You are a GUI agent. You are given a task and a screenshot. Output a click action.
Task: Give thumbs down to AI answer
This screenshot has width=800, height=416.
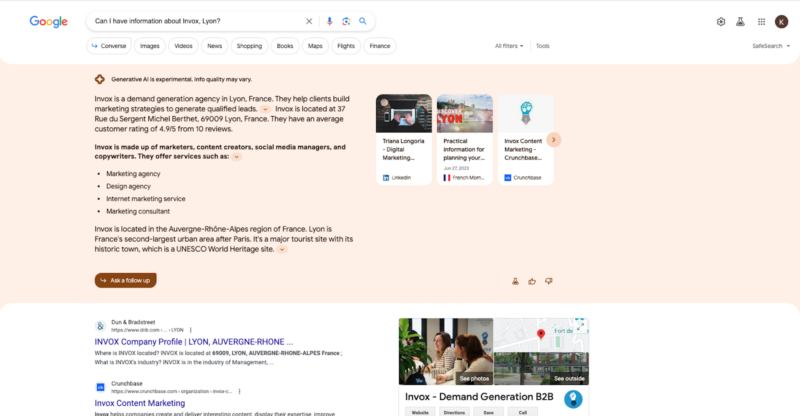pos(548,281)
